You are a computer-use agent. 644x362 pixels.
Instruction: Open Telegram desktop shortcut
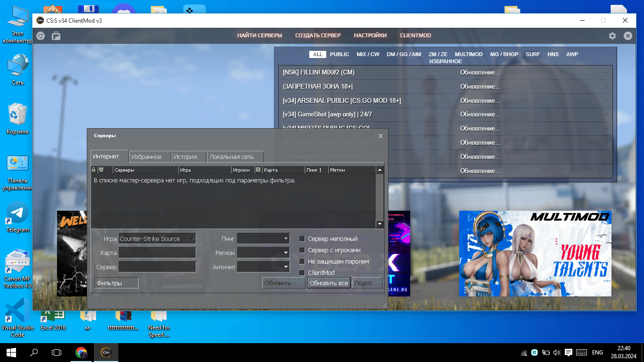tap(18, 217)
